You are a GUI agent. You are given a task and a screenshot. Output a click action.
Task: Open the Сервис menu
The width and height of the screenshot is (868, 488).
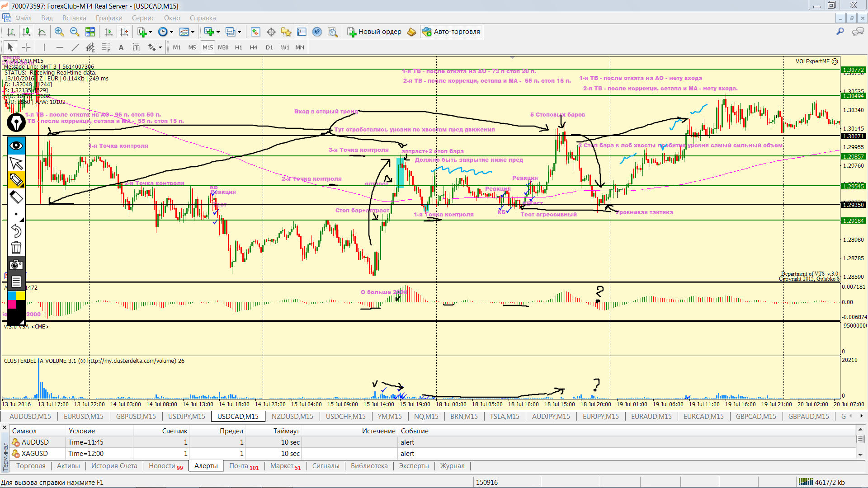(143, 18)
